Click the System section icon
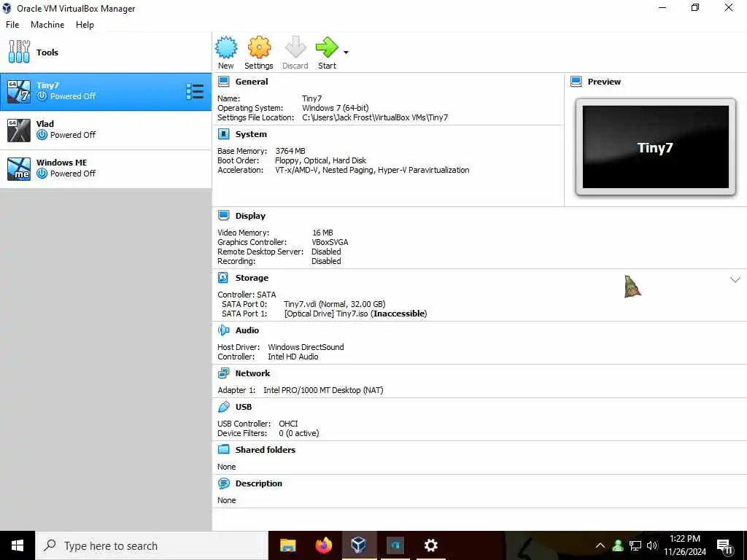747x560 pixels. click(x=223, y=134)
